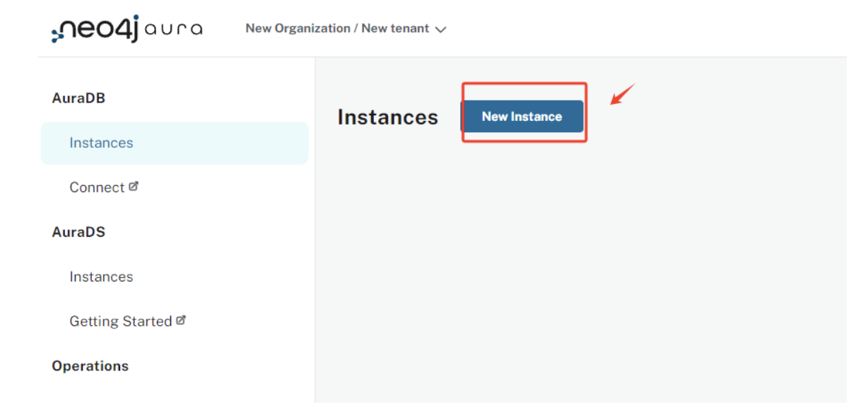Open the Connect sidebar link
Viewport: 868px width, 410px height.
(x=97, y=187)
